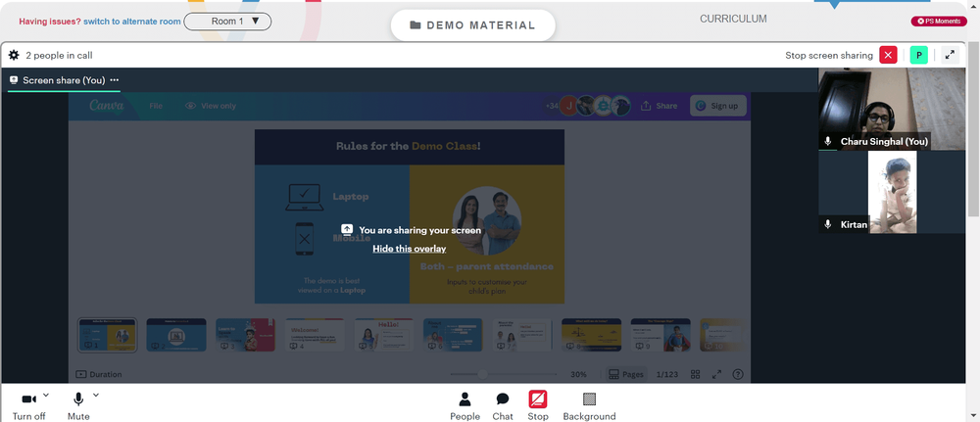This screenshot has width=980, height=422.
Task: Open the Canva File menu
Action: [x=156, y=106]
